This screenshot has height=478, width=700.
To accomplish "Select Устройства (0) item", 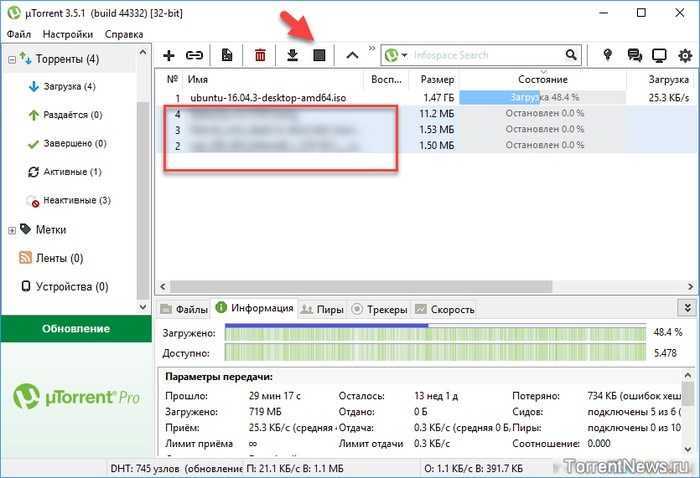I will pyautogui.click(x=71, y=287).
